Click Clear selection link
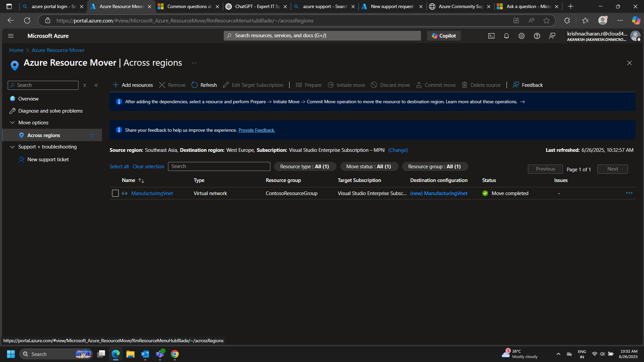644x362 pixels. 148,167
